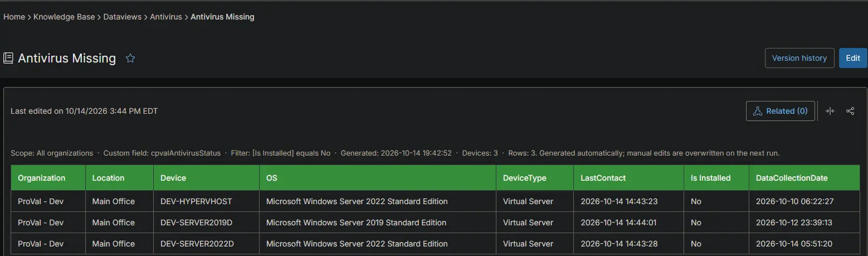This screenshot has height=256, width=868.
Task: Click LastContact value 2026-10-14 14:43:28
Action: coord(628,244)
